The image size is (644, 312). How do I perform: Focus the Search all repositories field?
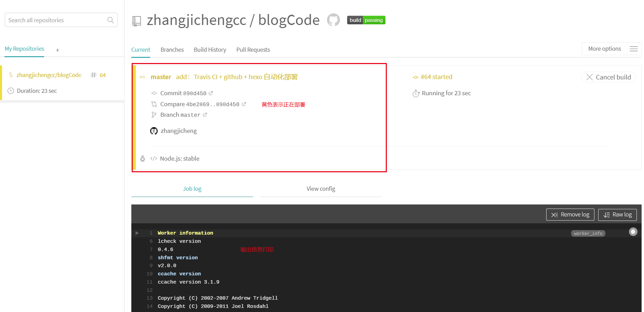coord(61,20)
